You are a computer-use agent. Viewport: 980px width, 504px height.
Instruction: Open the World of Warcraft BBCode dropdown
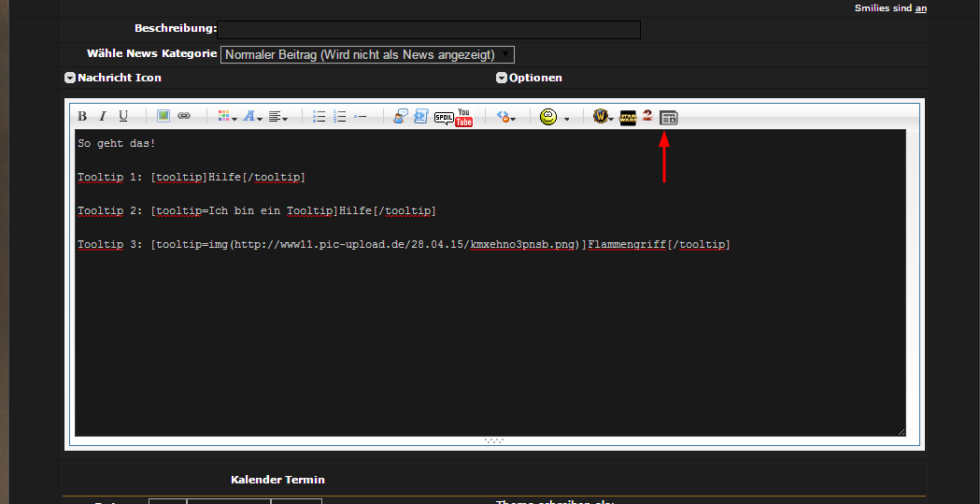(604, 117)
